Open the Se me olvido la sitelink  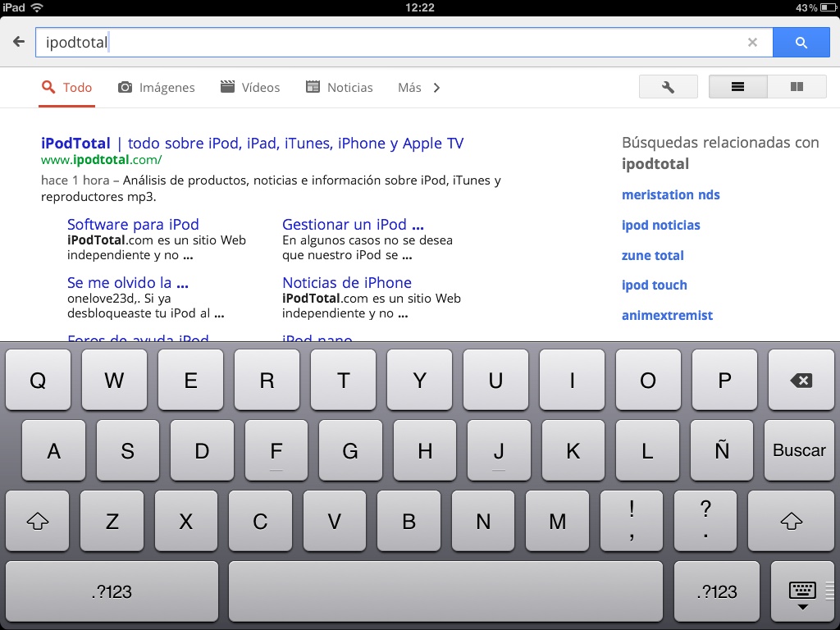(x=127, y=282)
